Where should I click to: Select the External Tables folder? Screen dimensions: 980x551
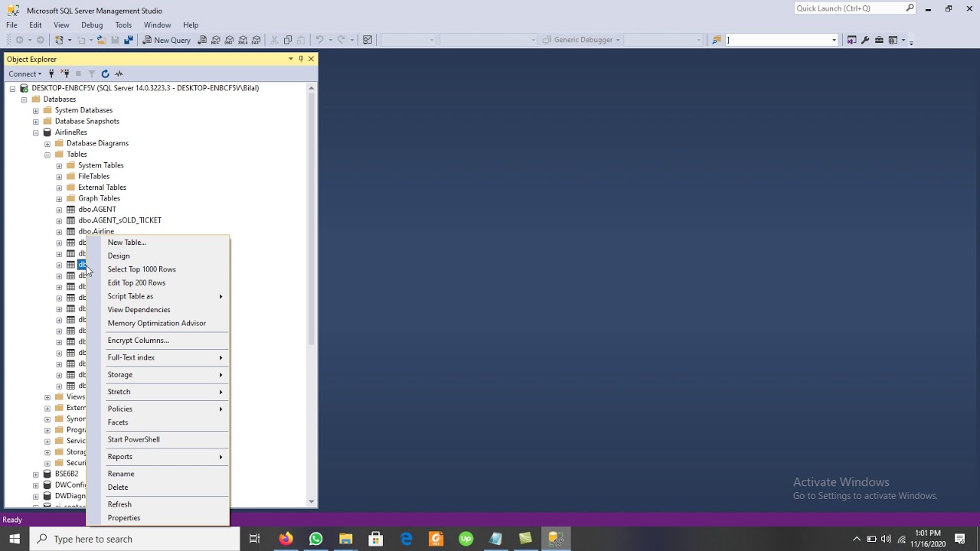[102, 187]
